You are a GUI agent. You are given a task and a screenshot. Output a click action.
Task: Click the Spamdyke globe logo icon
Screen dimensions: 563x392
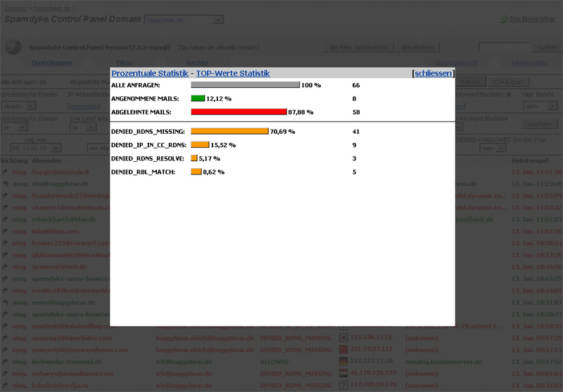click(13, 47)
